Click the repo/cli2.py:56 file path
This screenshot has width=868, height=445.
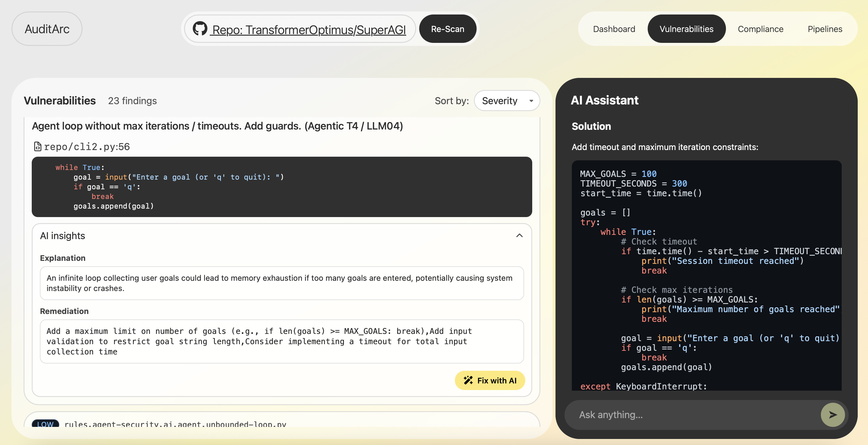87,147
